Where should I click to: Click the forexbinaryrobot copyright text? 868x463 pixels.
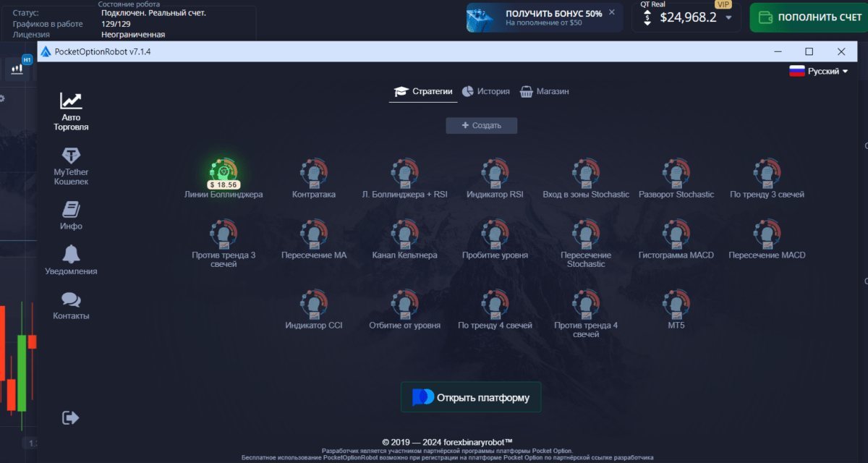click(448, 441)
